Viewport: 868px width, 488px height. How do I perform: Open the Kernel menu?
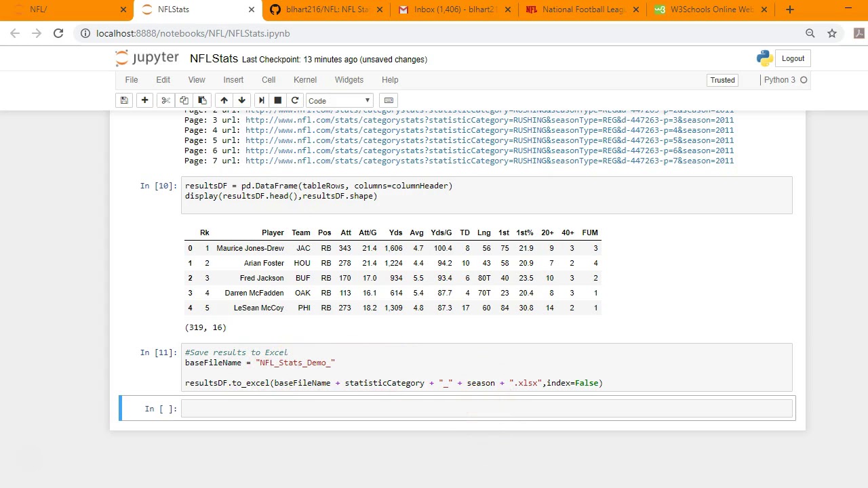pyautogui.click(x=305, y=80)
